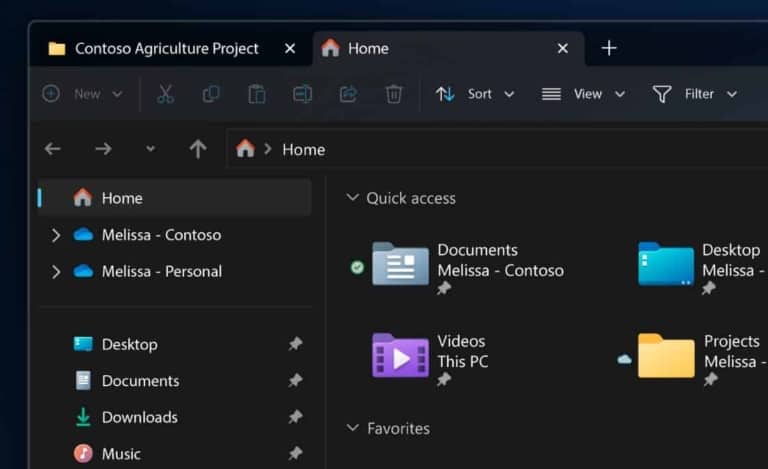Select Home in the navigation pane
The width and height of the screenshot is (768, 469).
[174, 198]
